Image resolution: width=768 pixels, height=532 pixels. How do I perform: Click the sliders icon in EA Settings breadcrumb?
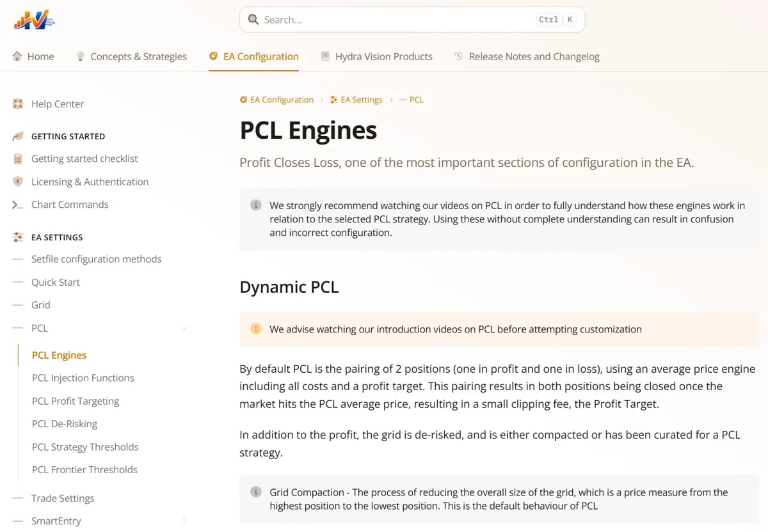[333, 100]
